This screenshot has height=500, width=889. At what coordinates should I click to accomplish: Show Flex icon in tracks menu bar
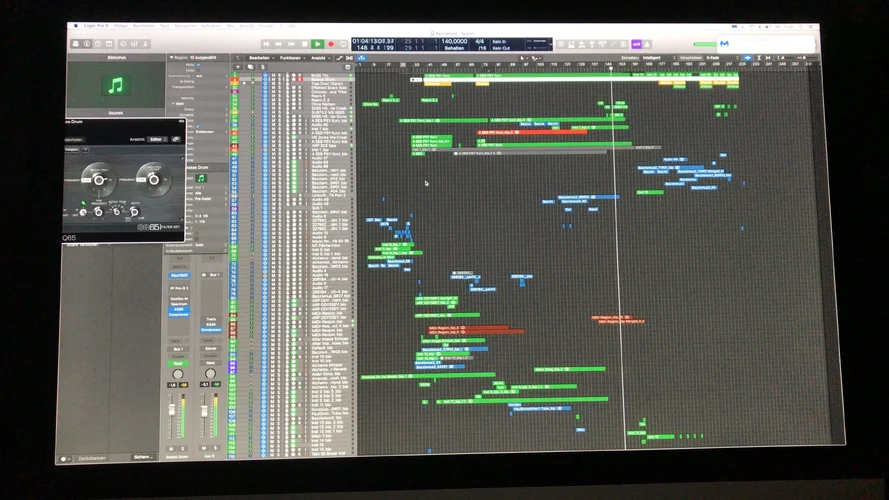349,58
